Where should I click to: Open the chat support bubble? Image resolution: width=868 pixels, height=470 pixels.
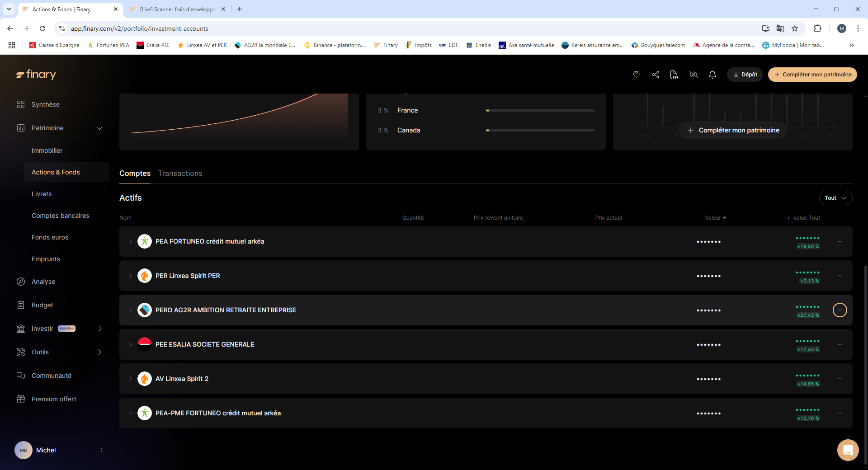(848, 450)
